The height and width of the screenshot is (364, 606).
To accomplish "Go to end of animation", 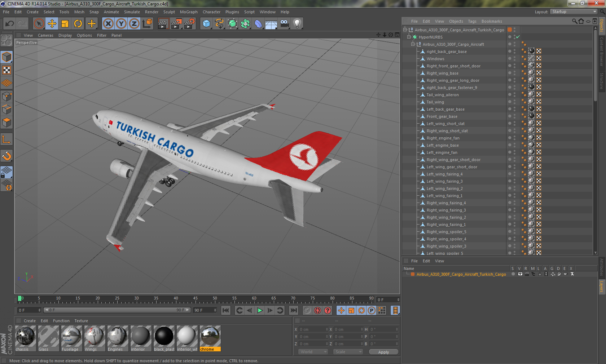I will tap(294, 310).
